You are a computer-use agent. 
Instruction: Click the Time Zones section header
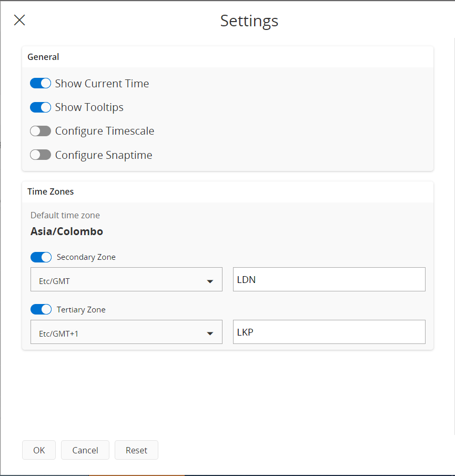click(x=50, y=191)
